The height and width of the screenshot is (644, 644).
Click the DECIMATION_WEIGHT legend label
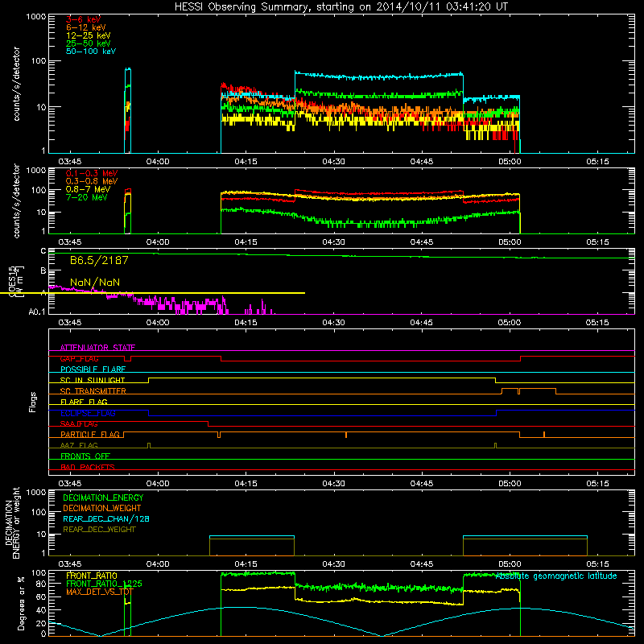point(102,509)
